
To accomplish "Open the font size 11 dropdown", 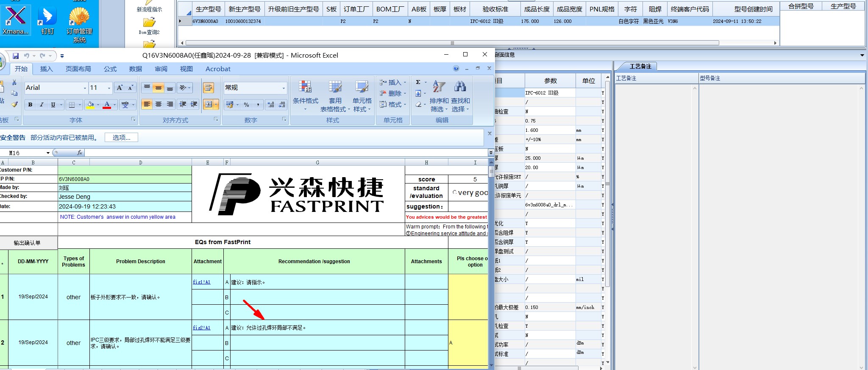I will pyautogui.click(x=109, y=88).
